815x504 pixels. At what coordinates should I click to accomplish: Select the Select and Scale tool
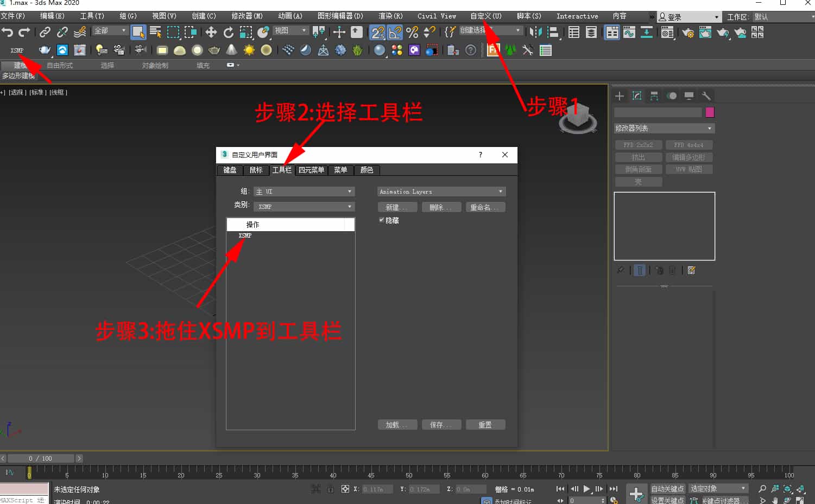pyautogui.click(x=246, y=33)
